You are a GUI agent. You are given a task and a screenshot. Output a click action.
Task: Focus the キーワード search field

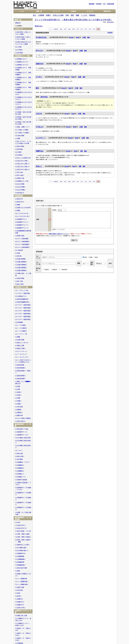coord(62,257)
